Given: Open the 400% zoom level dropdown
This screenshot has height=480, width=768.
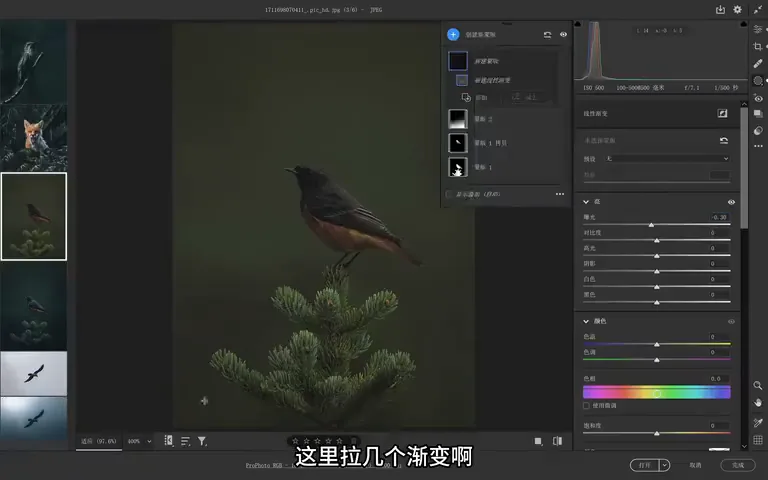Looking at the screenshot, I should [140, 441].
